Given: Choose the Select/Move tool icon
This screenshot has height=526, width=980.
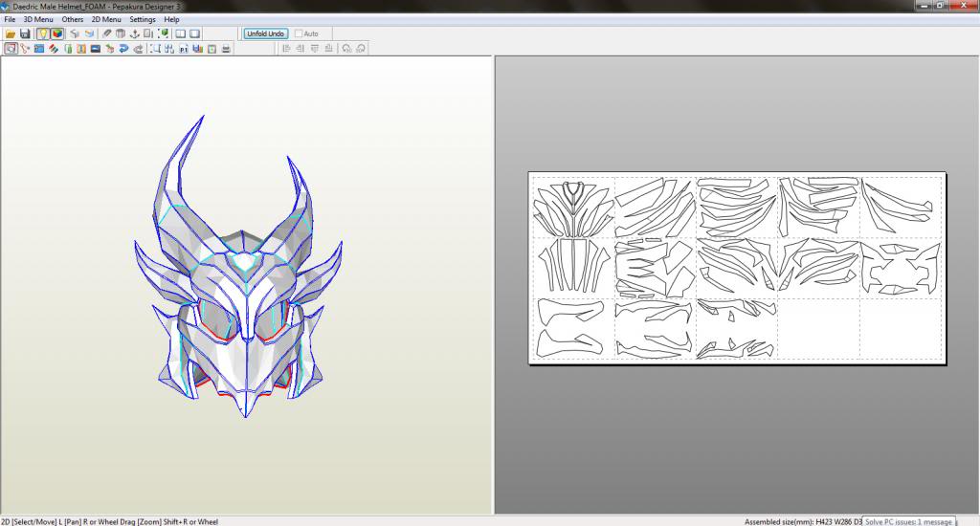Looking at the screenshot, I should (11, 49).
